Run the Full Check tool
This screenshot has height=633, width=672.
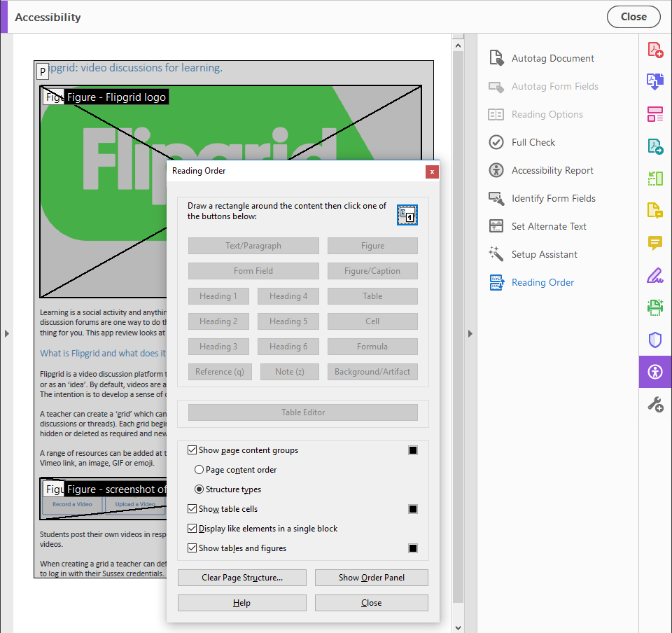click(521, 142)
